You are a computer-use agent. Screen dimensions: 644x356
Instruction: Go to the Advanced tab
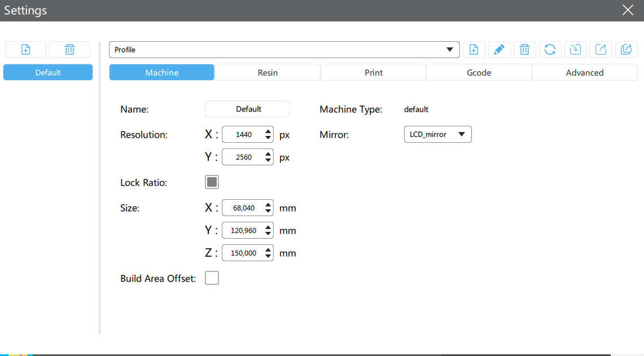[x=585, y=73]
